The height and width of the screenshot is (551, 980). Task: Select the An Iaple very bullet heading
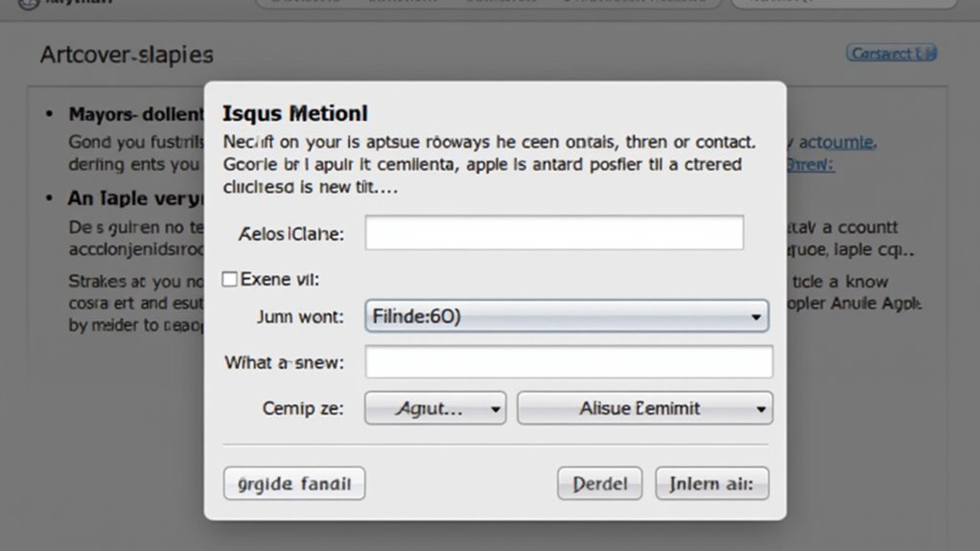135,198
